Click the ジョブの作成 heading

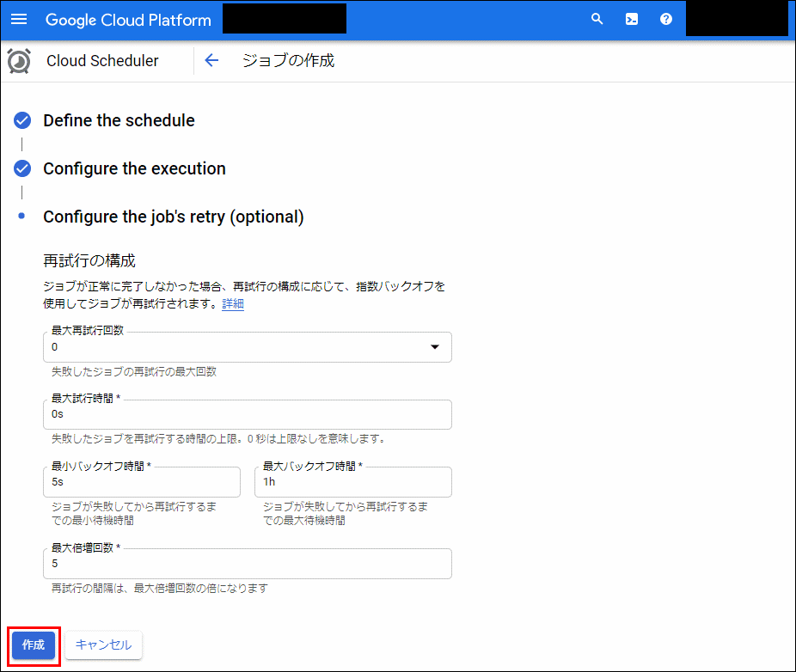coord(288,60)
